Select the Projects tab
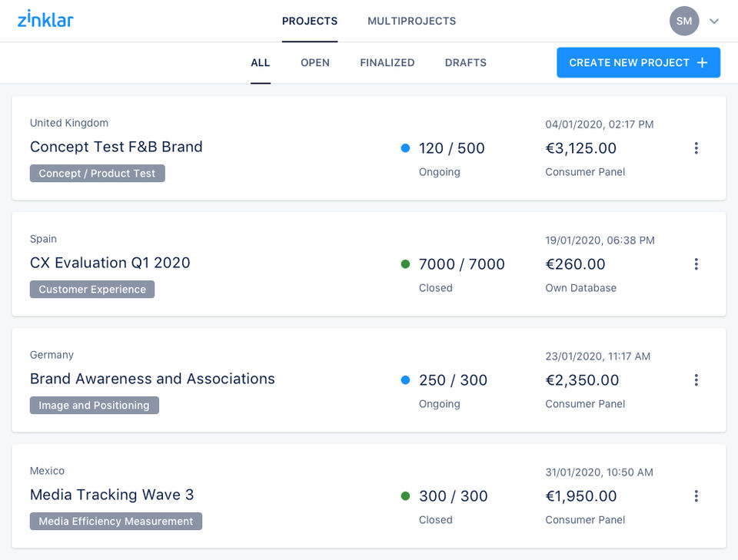The image size is (738, 560). tap(310, 22)
